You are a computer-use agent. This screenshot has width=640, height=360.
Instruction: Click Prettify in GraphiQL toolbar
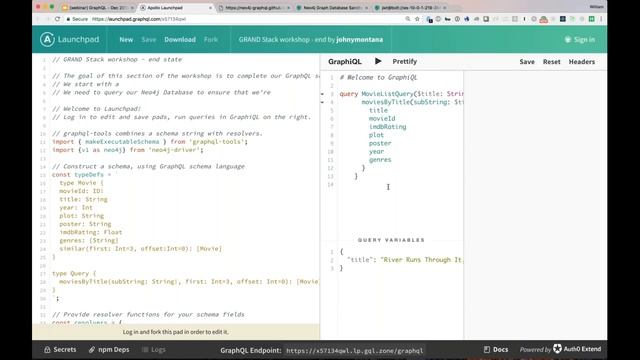404,62
